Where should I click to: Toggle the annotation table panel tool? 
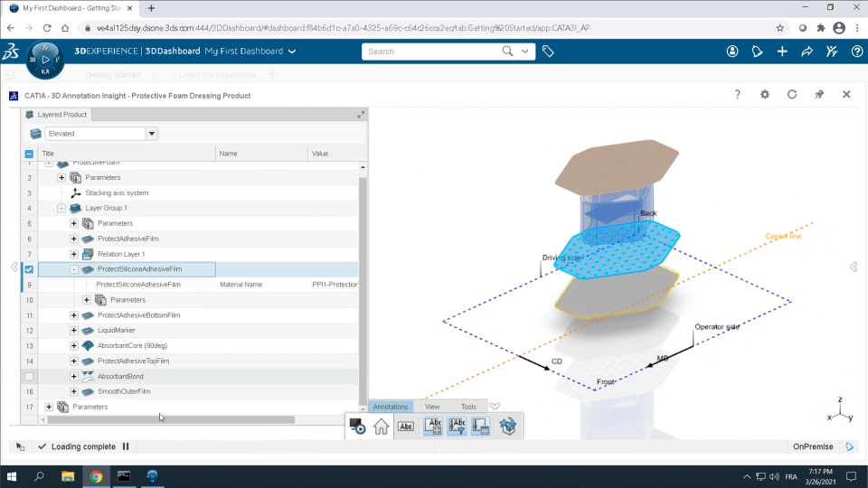pos(480,426)
